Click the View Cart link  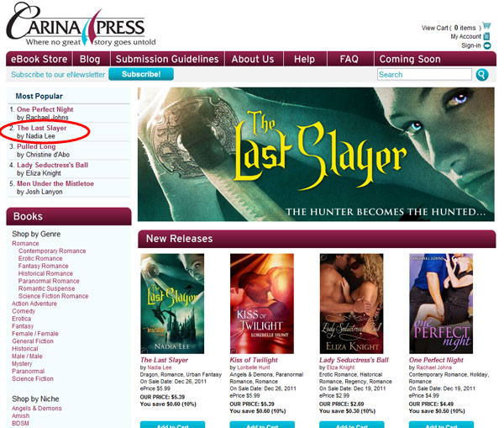click(x=451, y=28)
